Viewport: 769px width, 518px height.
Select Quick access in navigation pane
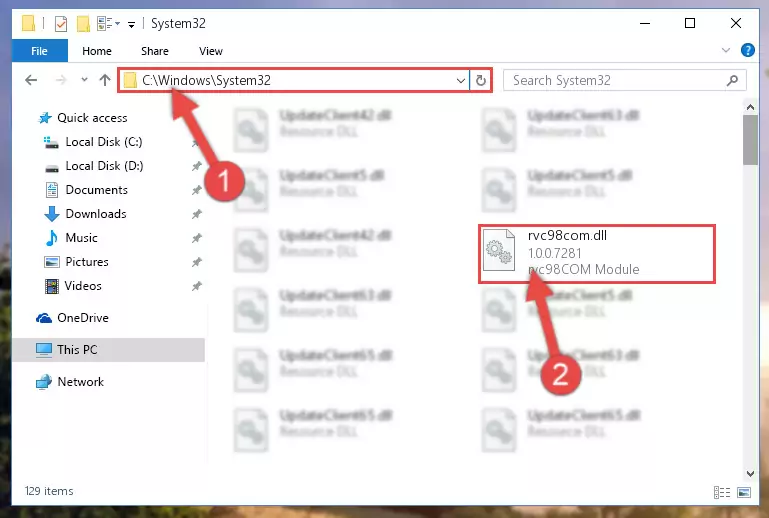pos(92,118)
